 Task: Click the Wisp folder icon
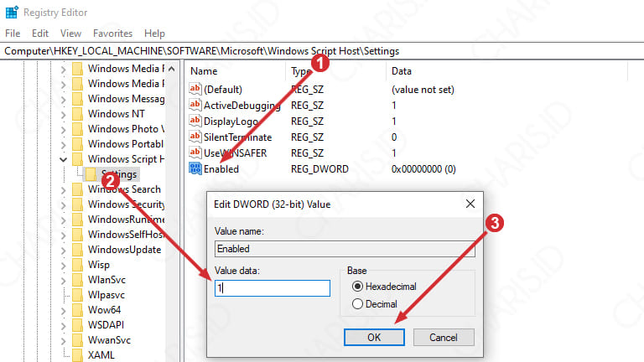(77, 265)
